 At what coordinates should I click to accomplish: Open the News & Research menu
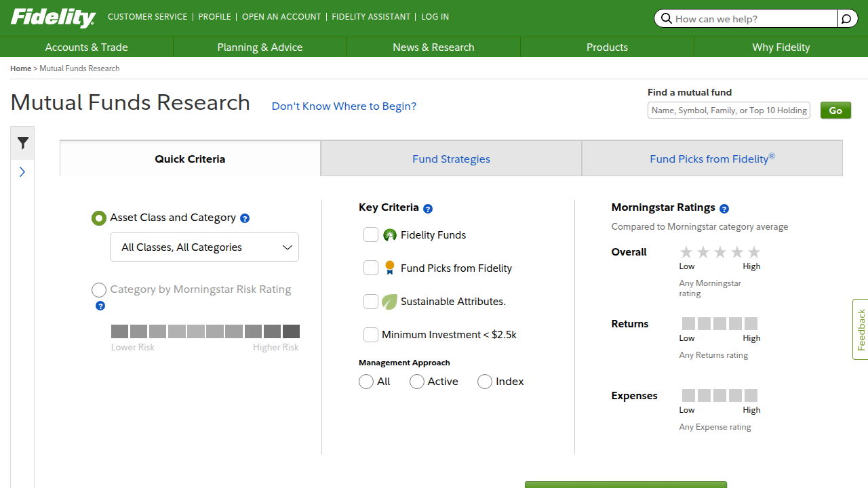pos(433,47)
